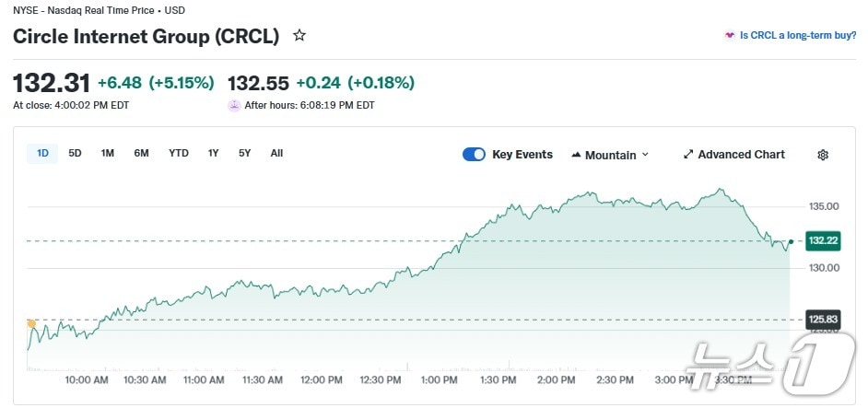This screenshot has width=868, height=408.
Task: Switch to the 5D time range
Action: pyautogui.click(x=76, y=153)
